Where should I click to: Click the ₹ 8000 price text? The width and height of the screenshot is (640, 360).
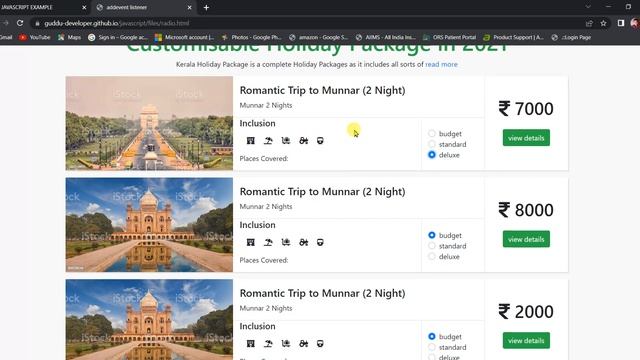pyautogui.click(x=526, y=210)
